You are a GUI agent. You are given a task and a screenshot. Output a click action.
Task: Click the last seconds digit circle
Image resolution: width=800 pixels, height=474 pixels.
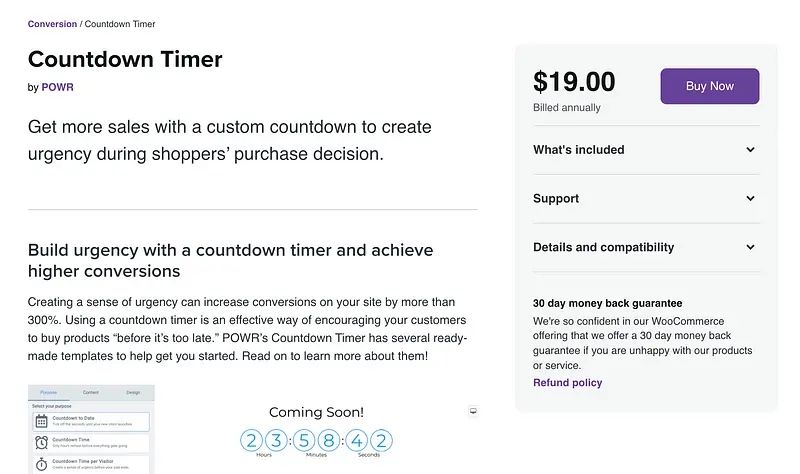381,439
